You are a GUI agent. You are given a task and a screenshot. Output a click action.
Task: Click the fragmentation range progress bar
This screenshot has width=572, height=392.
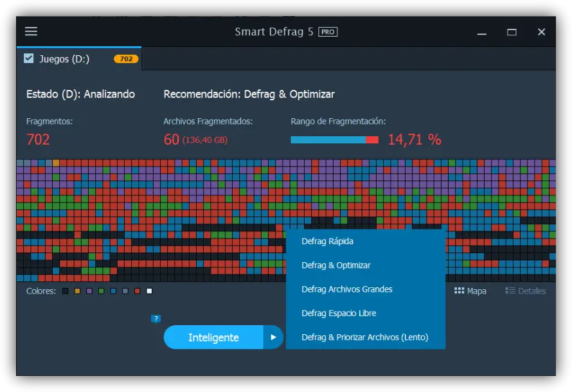[334, 139]
